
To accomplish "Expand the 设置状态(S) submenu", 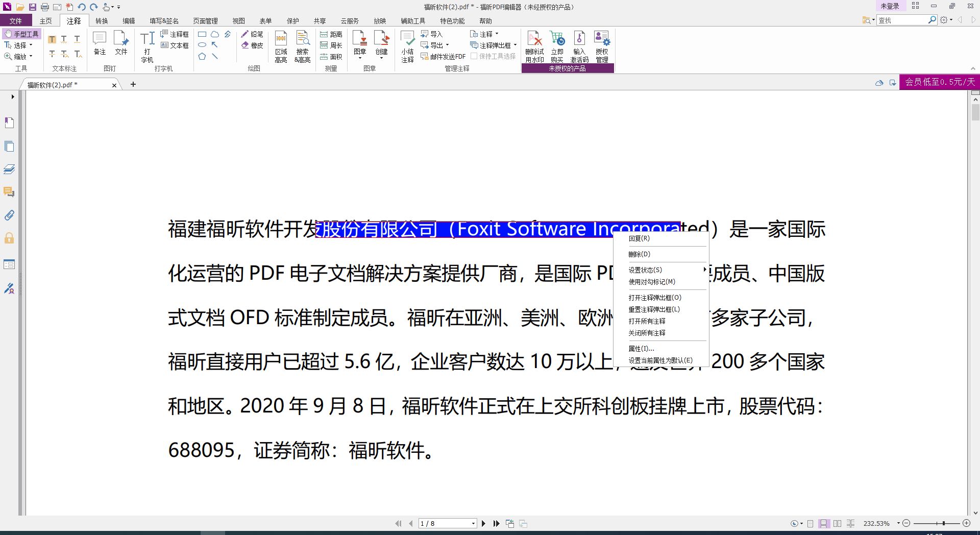I will [645, 270].
